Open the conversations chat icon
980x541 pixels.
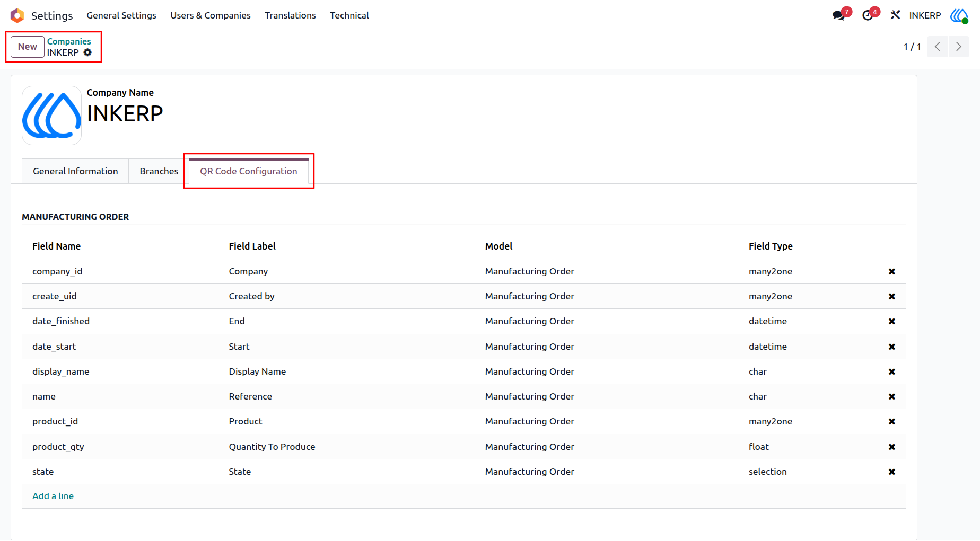[839, 15]
